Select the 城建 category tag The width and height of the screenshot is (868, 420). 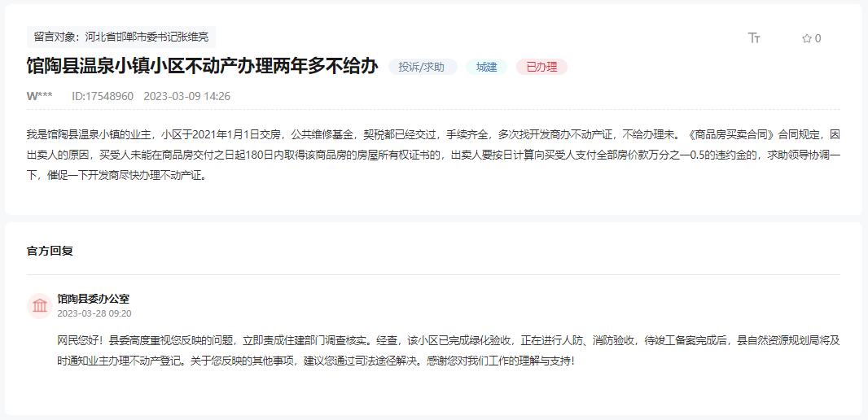tap(487, 67)
